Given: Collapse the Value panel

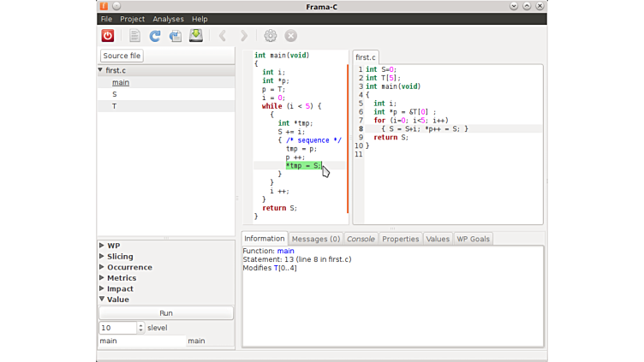Looking at the screenshot, I should 102,300.
